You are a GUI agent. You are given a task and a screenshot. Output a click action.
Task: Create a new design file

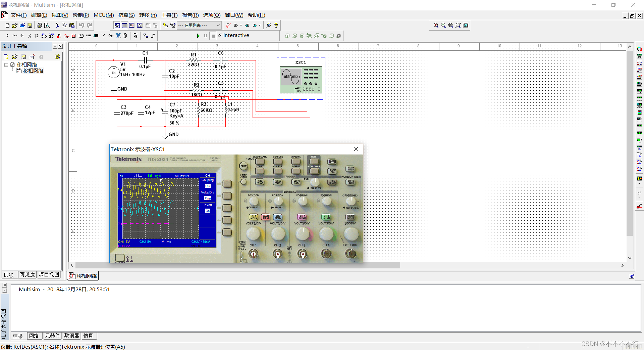[x=7, y=26]
